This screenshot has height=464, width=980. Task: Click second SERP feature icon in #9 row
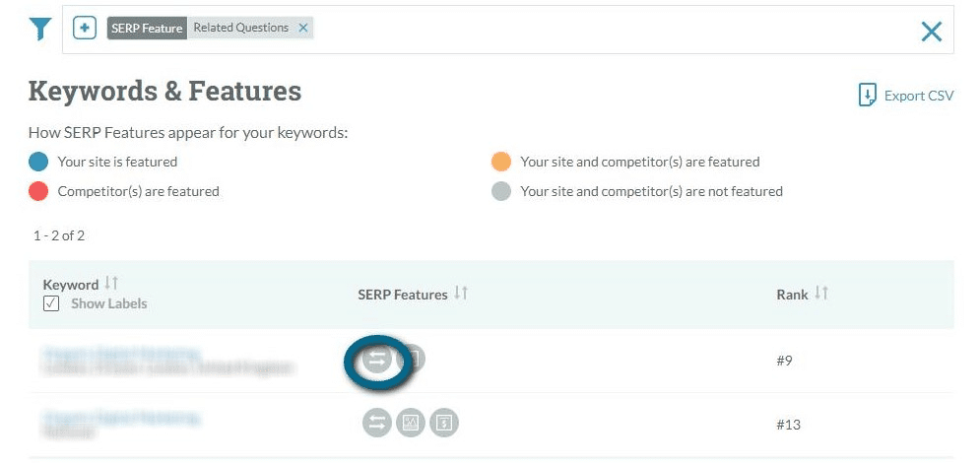[414, 360]
